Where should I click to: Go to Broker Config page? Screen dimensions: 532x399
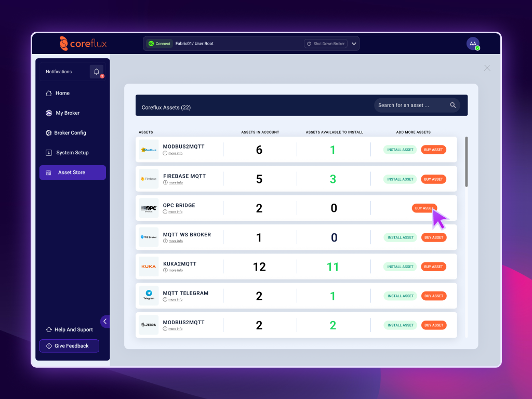click(70, 133)
